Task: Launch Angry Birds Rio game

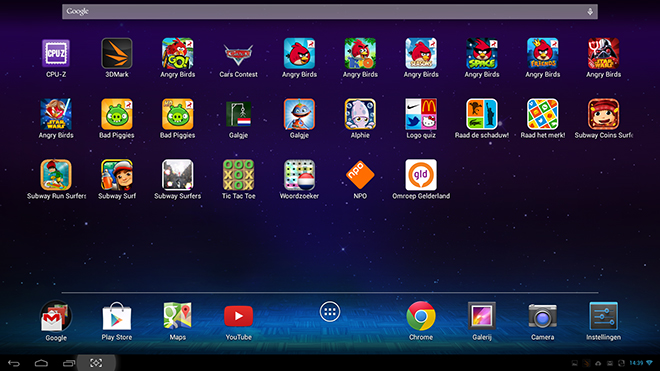Action: [x=360, y=53]
